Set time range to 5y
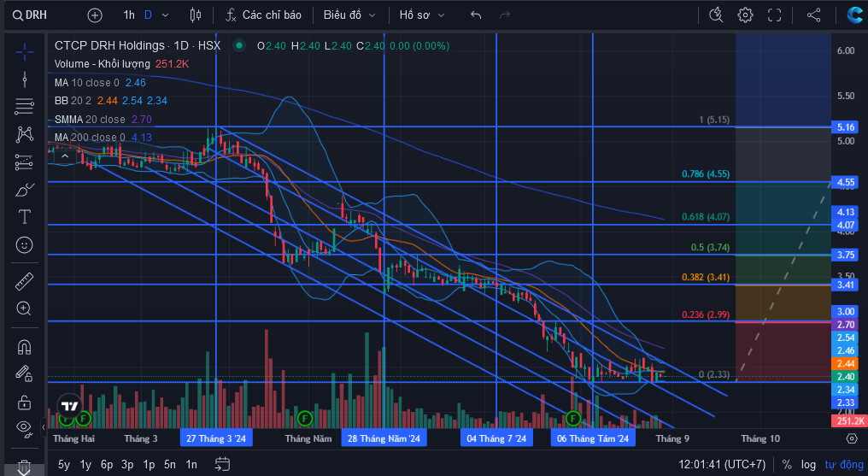The width and height of the screenshot is (868, 476). (x=64, y=464)
